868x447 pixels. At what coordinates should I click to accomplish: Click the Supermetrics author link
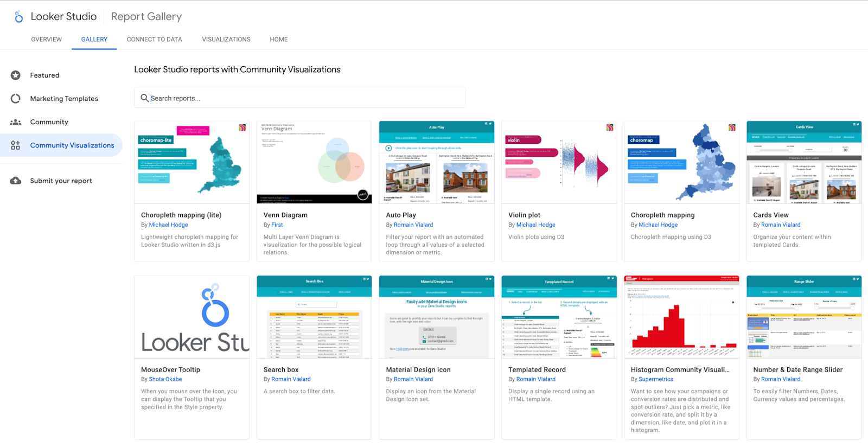(656, 379)
